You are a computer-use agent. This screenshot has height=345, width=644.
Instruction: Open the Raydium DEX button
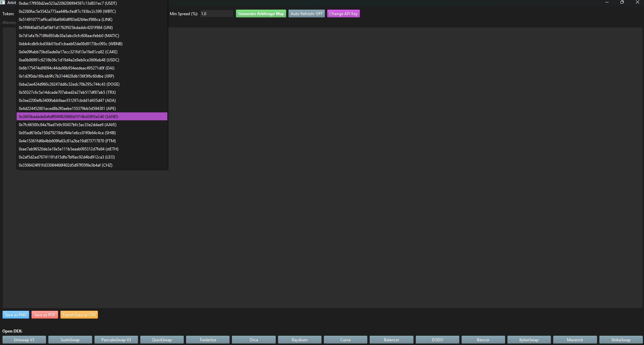coord(299,340)
